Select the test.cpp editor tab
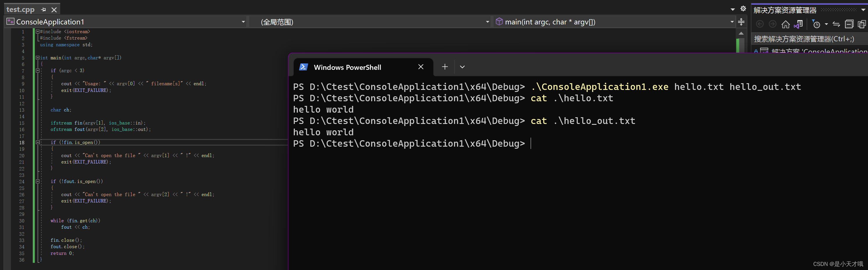The height and width of the screenshot is (270, 868). pos(20,9)
